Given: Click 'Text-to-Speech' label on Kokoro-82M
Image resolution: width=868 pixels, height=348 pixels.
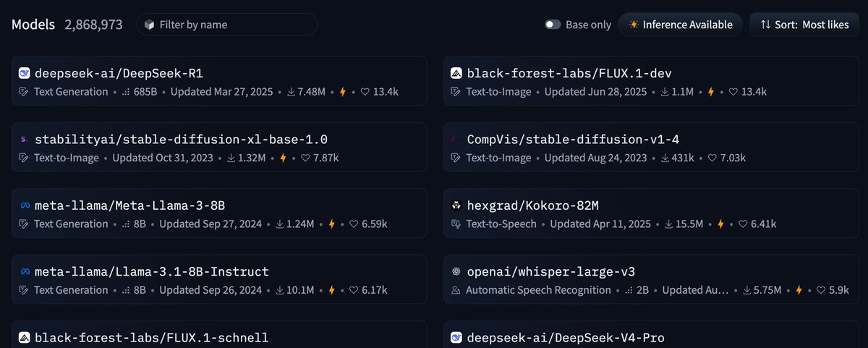Looking at the screenshot, I should [501, 224].
